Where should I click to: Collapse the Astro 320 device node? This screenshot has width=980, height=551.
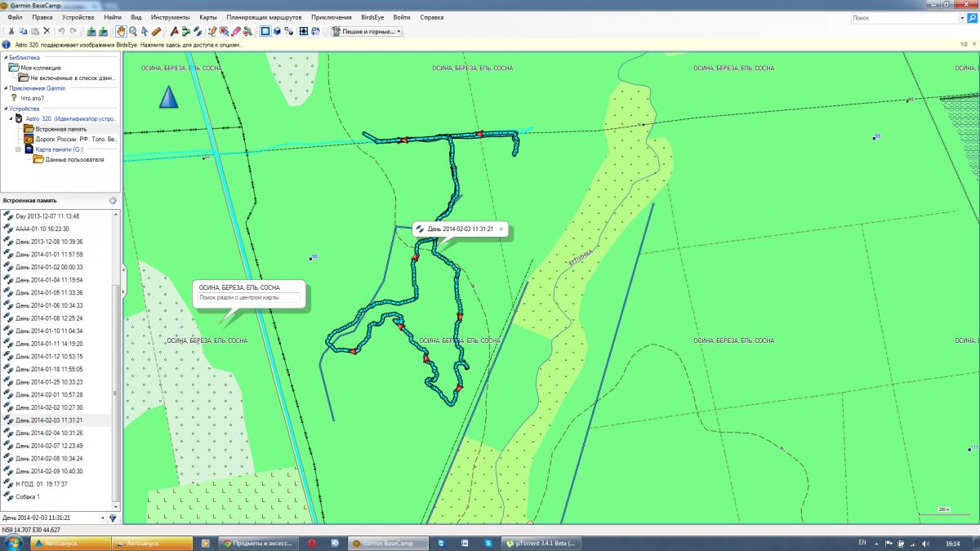tap(11, 118)
